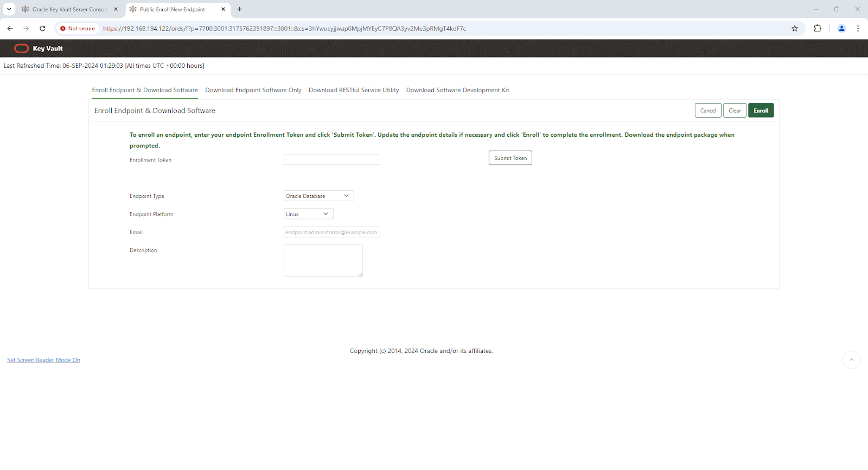This screenshot has width=868, height=470.
Task: Restore down the browser window
Action: pos(837,9)
